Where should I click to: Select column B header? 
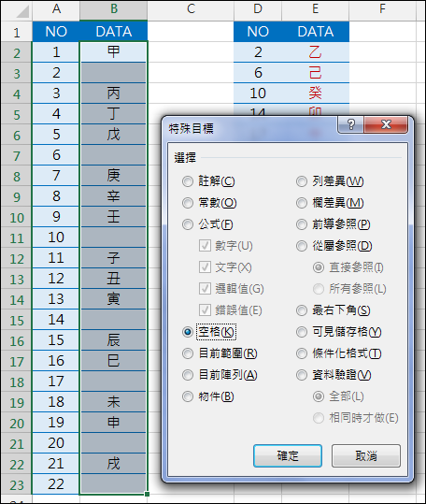(x=114, y=9)
